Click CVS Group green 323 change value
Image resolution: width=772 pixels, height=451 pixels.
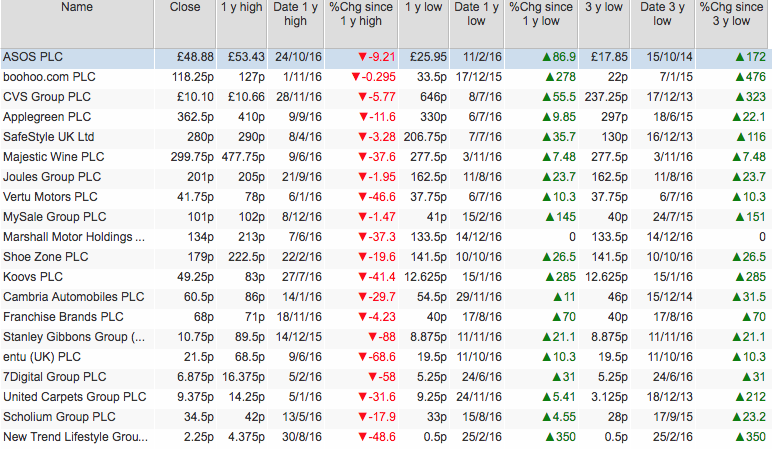point(750,97)
